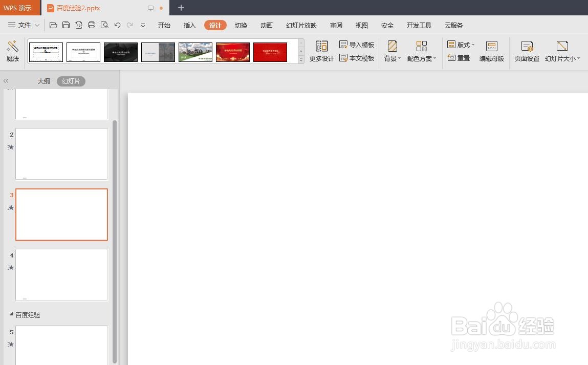Open Print Preview from the quick toolbar
Screen dimensions: 588x365
[104, 25]
